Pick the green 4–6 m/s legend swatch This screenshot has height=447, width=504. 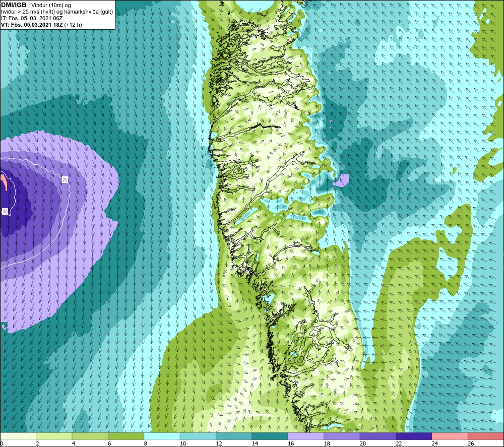click(90, 436)
